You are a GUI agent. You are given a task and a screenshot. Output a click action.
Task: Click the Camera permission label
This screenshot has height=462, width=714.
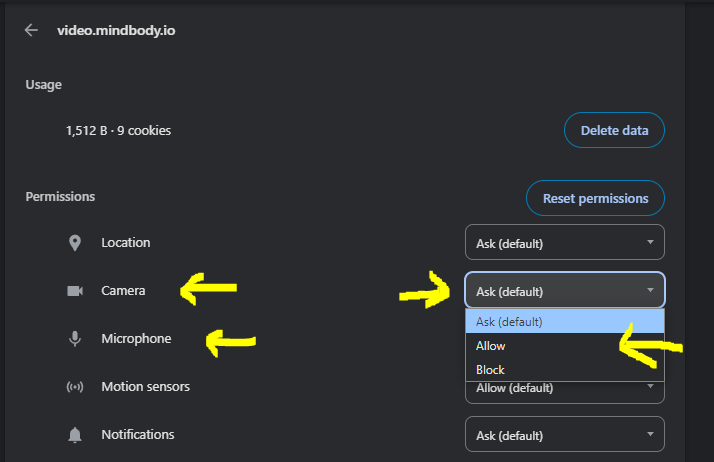pos(123,290)
